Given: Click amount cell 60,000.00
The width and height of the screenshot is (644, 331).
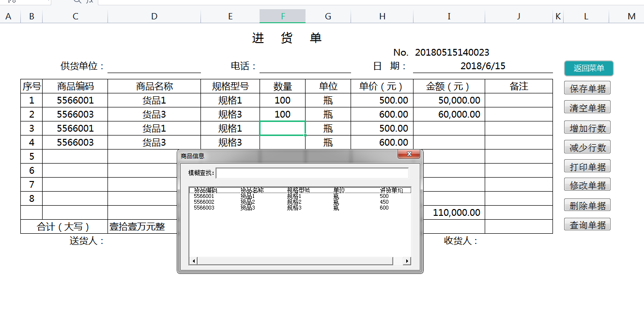Looking at the screenshot, I should pos(449,114).
